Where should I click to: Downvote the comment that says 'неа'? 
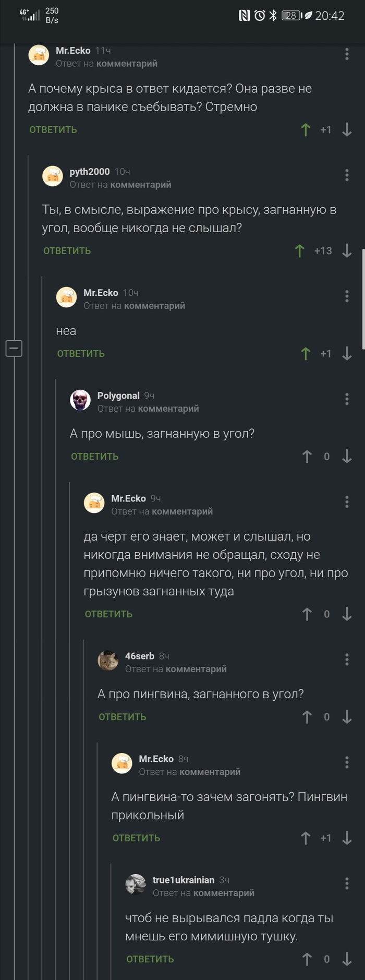[x=347, y=354]
